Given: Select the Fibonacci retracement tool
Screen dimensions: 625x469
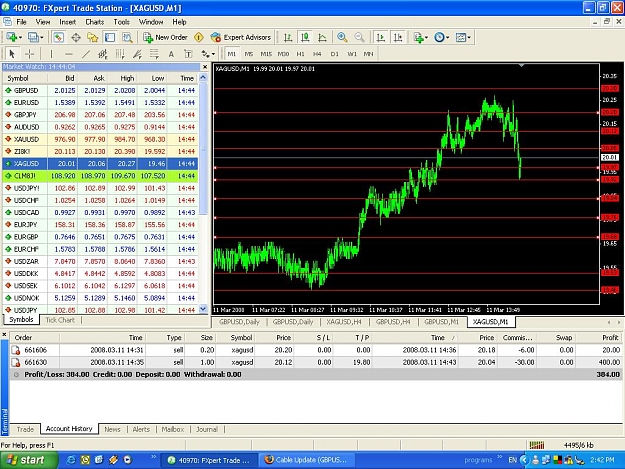Looking at the screenshot, I should tap(154, 54).
